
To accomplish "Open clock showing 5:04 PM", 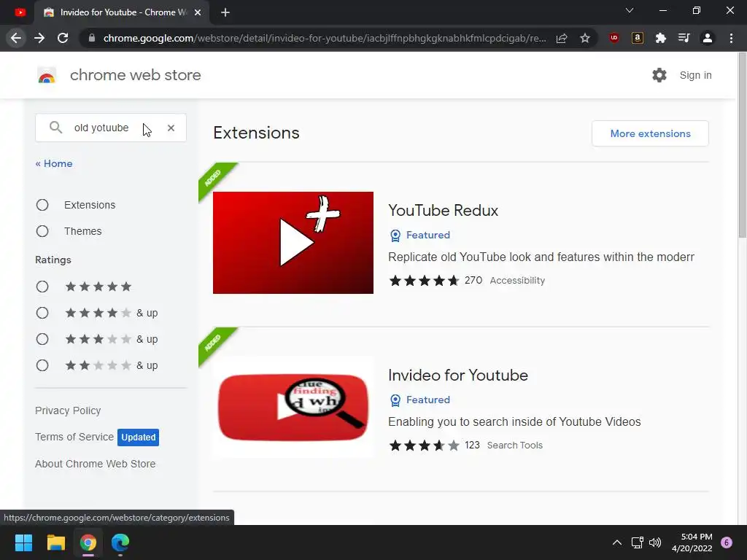I will point(692,542).
